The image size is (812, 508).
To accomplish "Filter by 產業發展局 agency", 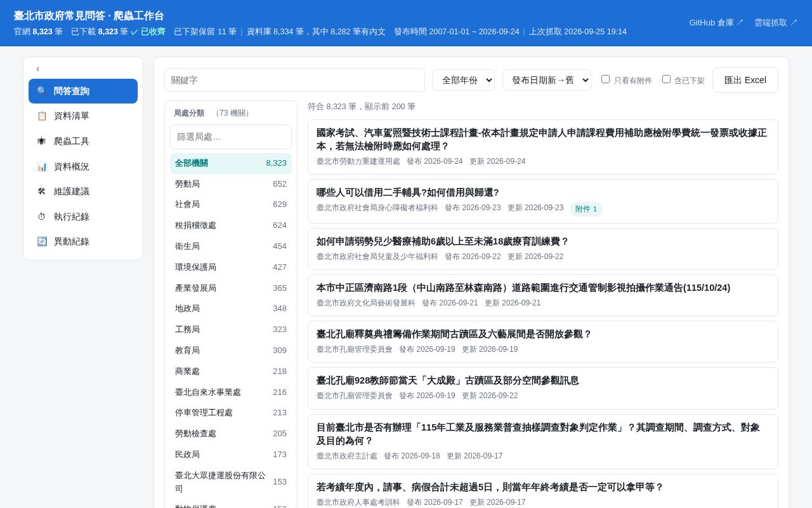I will pyautogui.click(x=231, y=288).
